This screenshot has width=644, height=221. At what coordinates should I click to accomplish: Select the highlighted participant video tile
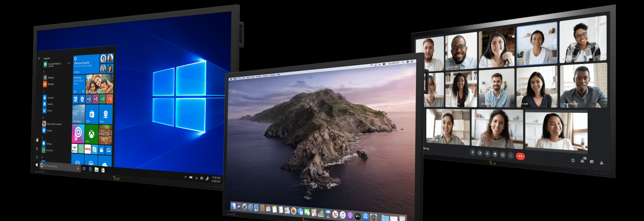537,44
